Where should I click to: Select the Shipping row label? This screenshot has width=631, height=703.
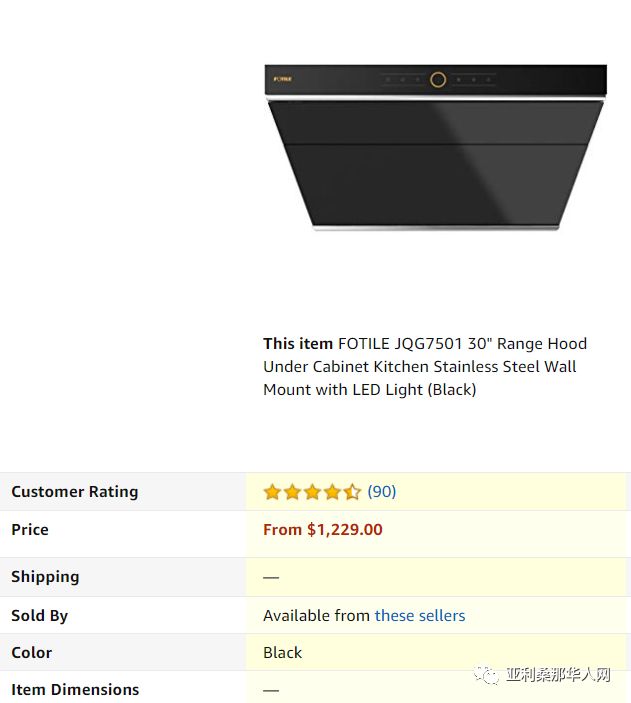pos(45,577)
